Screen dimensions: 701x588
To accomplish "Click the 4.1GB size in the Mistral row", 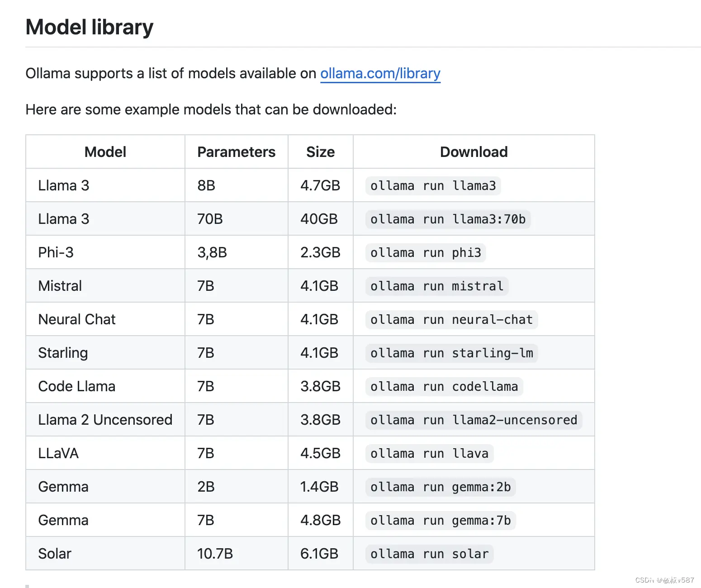I will [x=319, y=286].
